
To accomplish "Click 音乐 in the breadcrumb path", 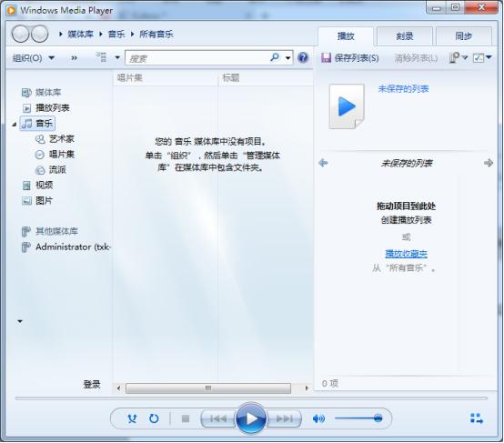I will [x=116, y=34].
